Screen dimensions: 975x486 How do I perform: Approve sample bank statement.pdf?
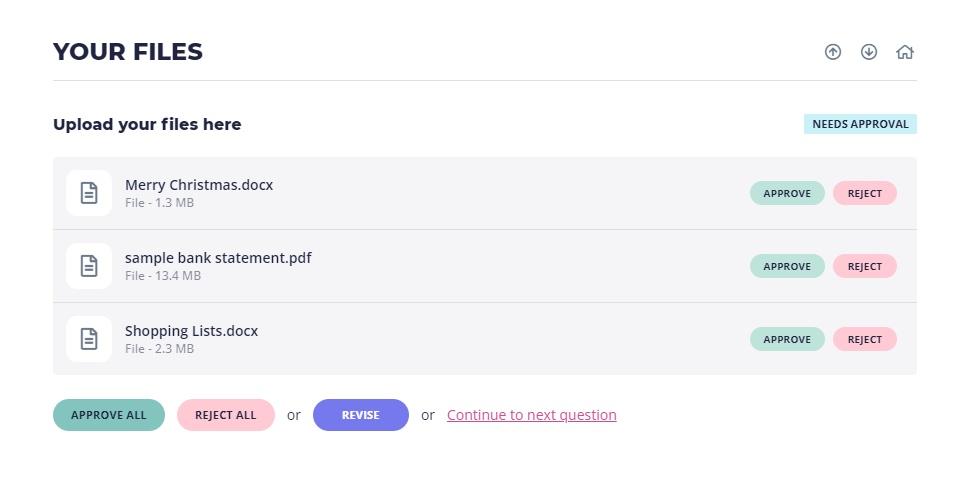coord(787,266)
